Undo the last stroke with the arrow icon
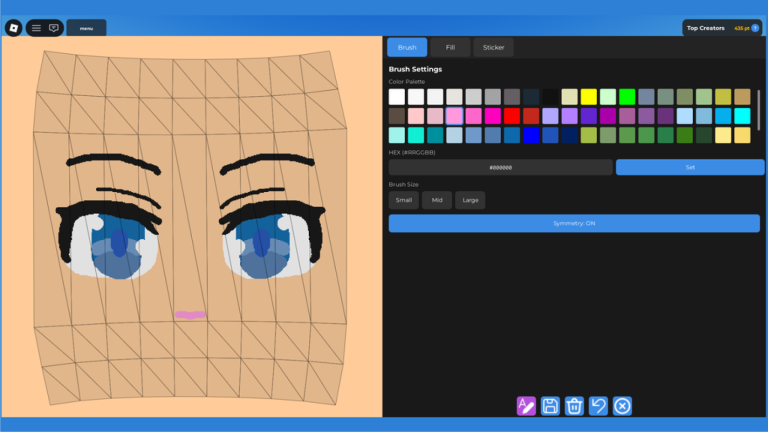The width and height of the screenshot is (768, 432). click(x=598, y=406)
